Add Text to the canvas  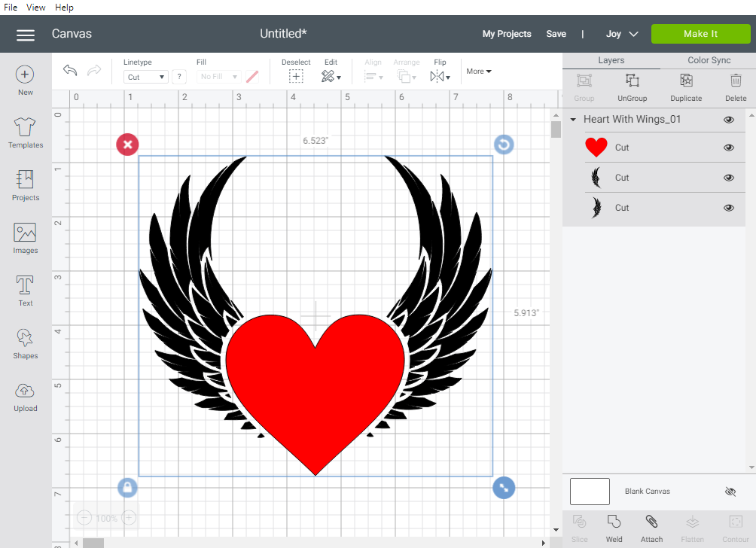point(25,291)
